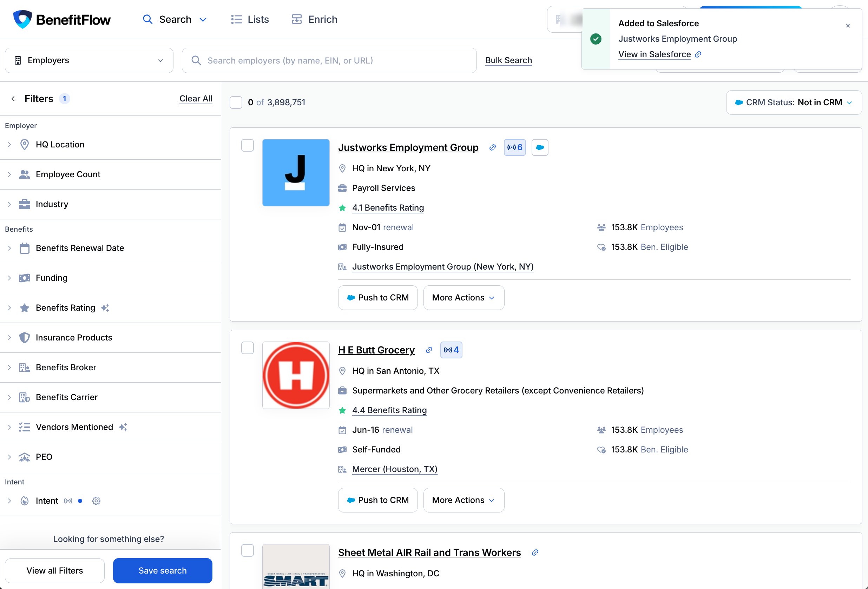Click the Bulk Search link
The height and width of the screenshot is (589, 868).
pos(508,60)
